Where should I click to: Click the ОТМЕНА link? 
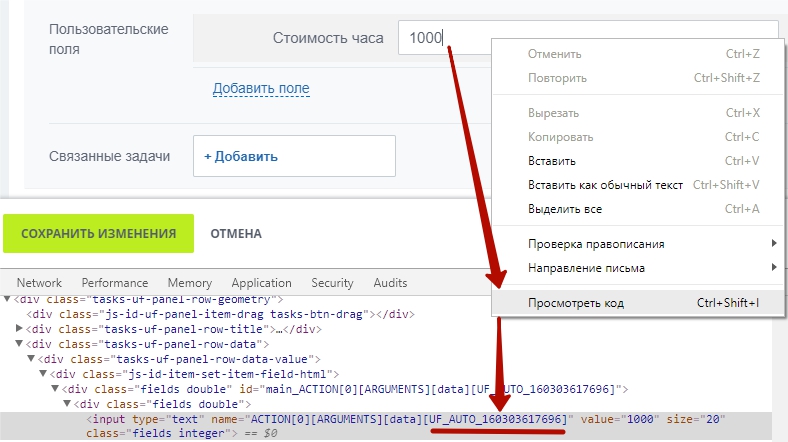(236, 233)
